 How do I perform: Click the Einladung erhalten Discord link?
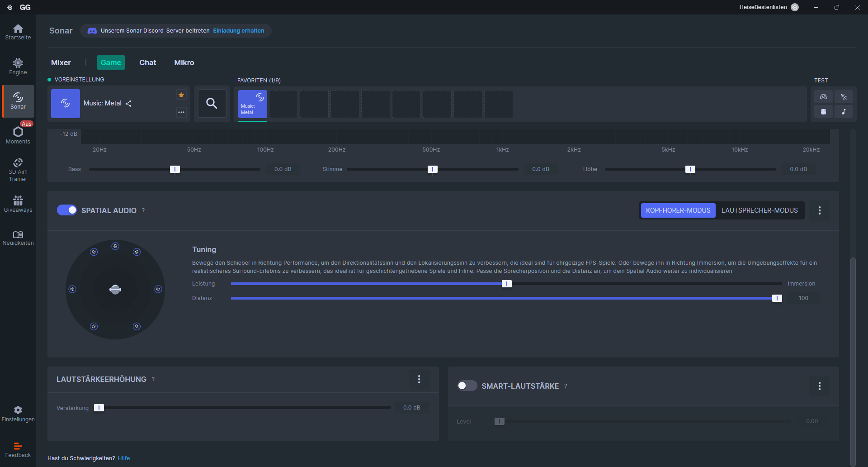(239, 31)
